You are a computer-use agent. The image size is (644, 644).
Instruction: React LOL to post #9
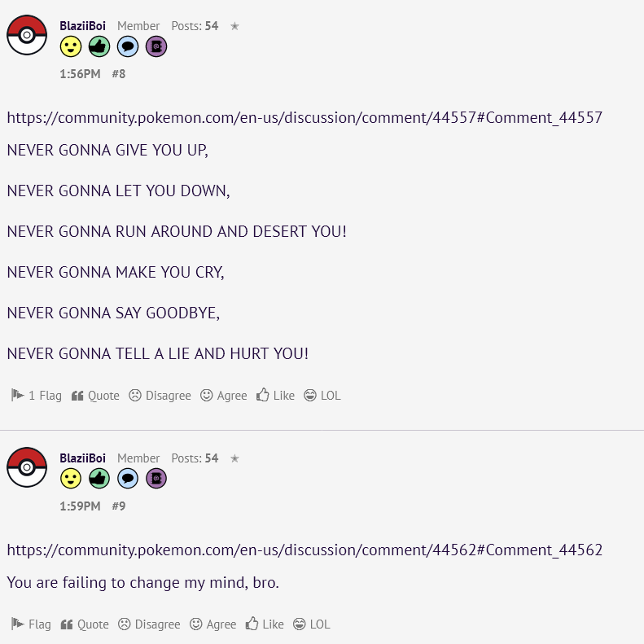point(311,624)
